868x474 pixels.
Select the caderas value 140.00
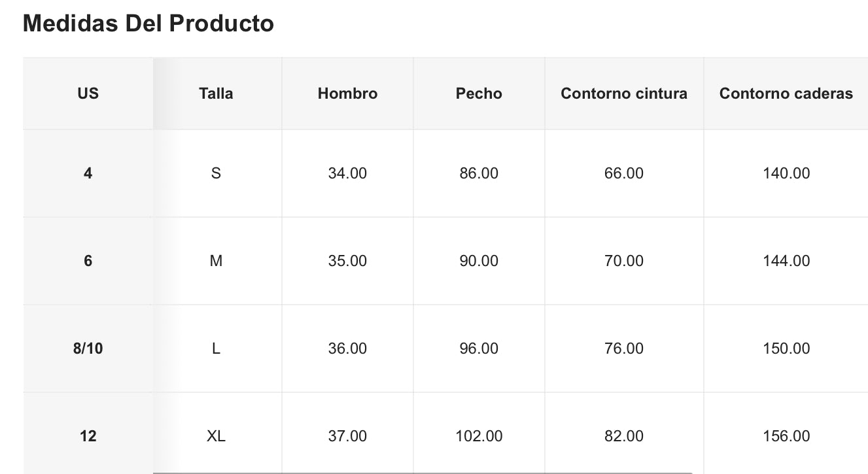(786, 173)
